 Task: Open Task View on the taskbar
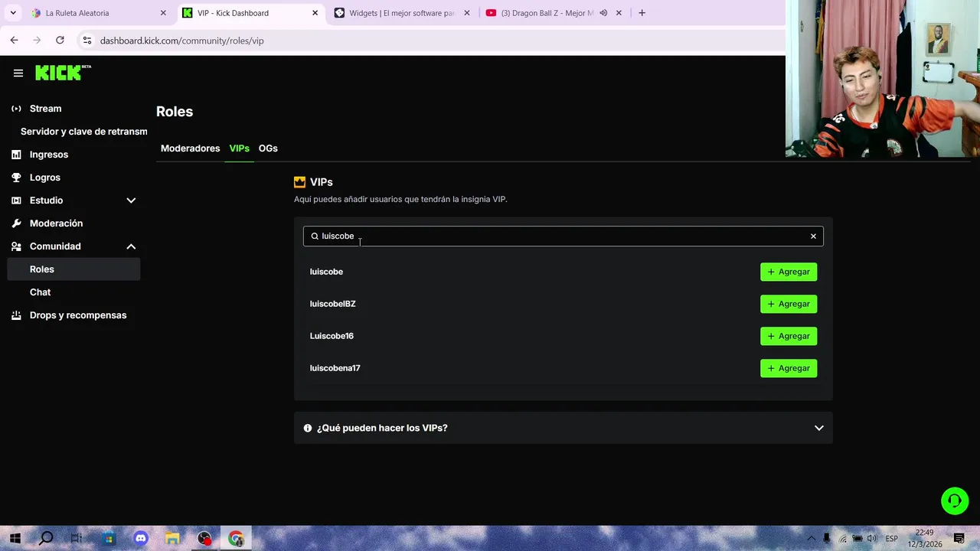coord(77,539)
